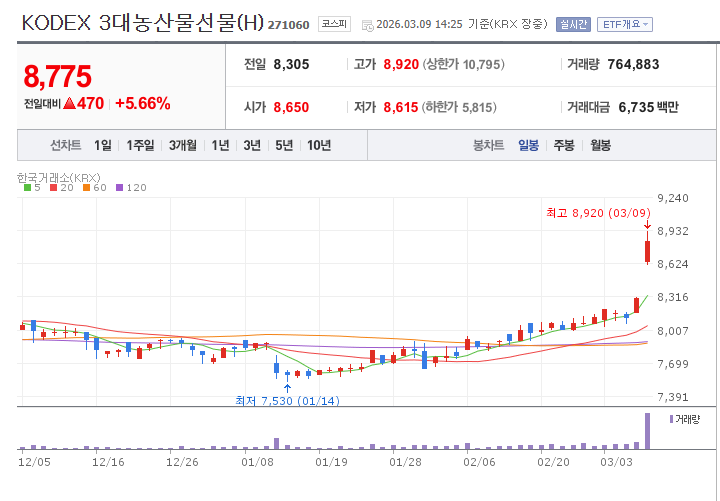Click the +5.66% change rate
This screenshot has width=720, height=501.
pos(143,103)
